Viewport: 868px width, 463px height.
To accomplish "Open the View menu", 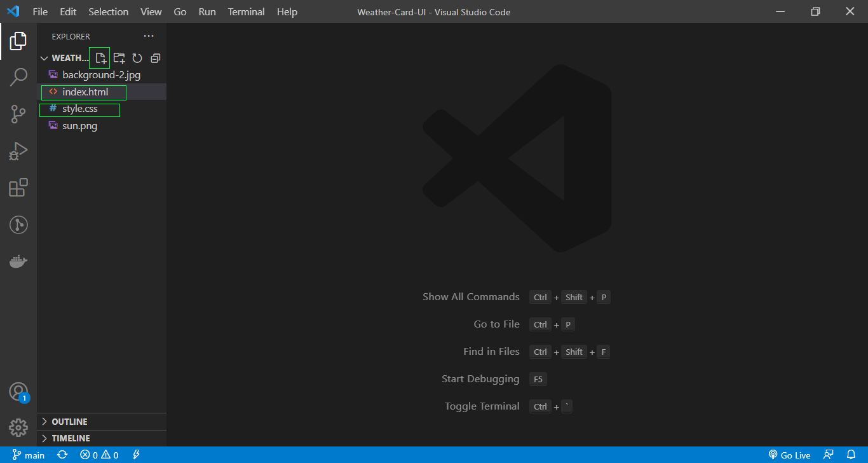I will (x=151, y=11).
